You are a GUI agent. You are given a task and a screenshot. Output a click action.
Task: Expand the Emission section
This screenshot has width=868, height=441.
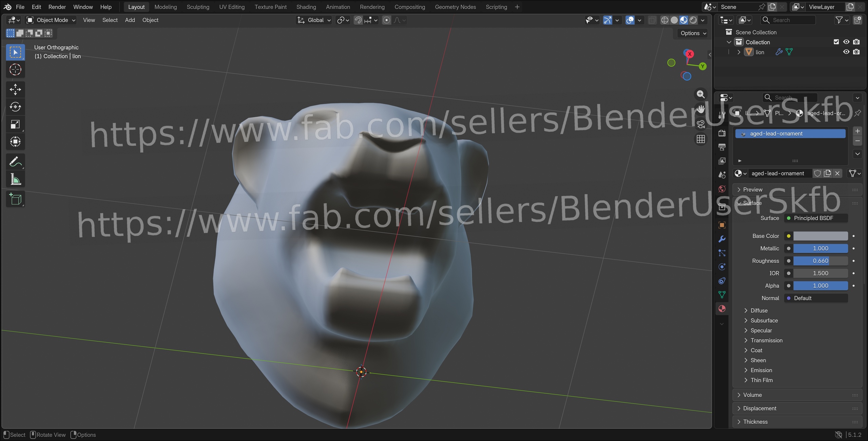pyautogui.click(x=761, y=370)
